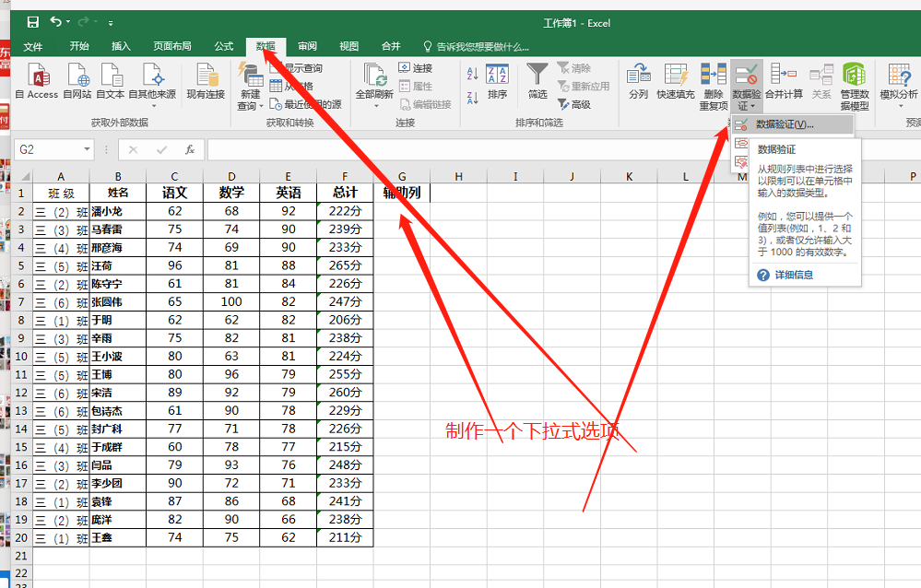921x588 pixels.
Task: Click the score cell 100
Action: coord(231,302)
